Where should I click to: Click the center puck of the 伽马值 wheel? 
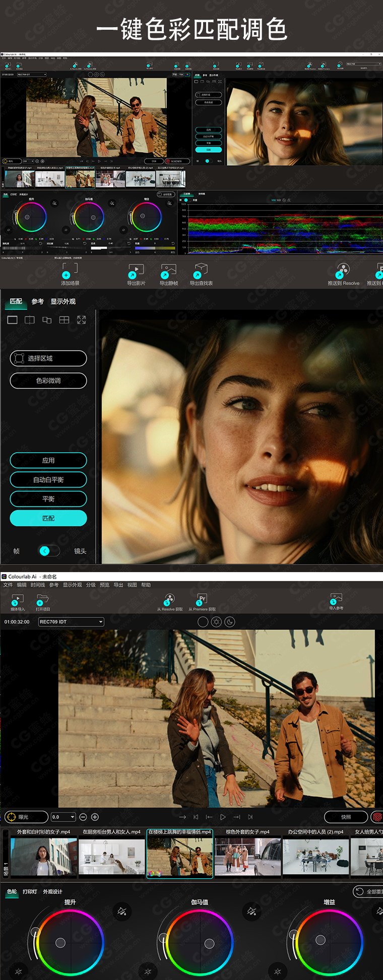[x=210, y=943]
